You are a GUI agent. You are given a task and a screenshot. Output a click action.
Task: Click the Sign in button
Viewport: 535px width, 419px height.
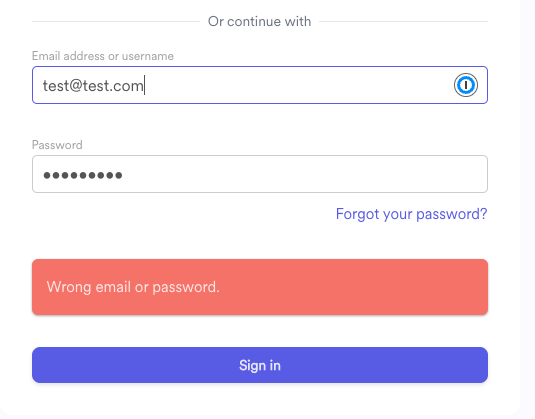260,365
